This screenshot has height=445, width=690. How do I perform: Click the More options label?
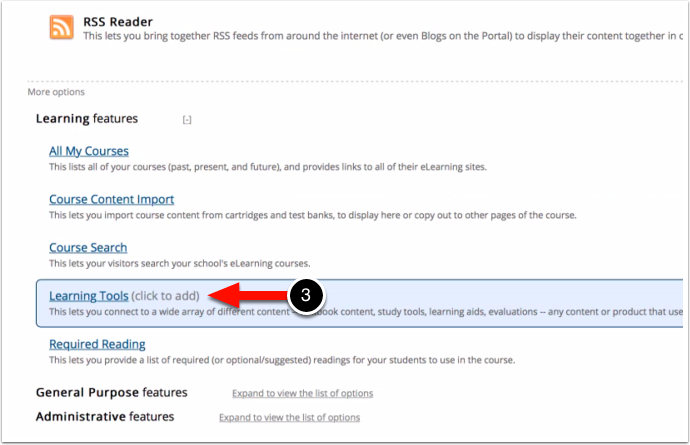(56, 92)
